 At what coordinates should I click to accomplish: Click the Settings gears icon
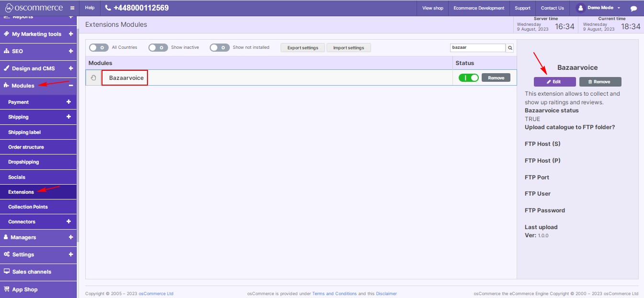tap(7, 254)
